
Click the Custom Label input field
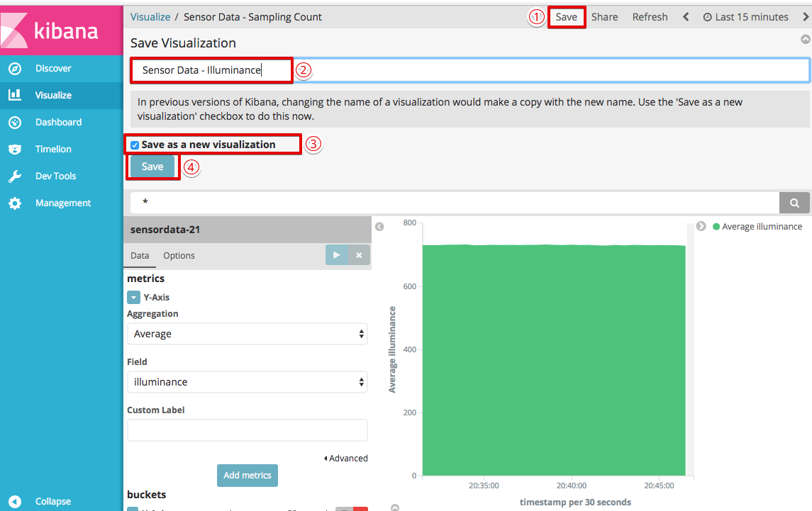247,430
